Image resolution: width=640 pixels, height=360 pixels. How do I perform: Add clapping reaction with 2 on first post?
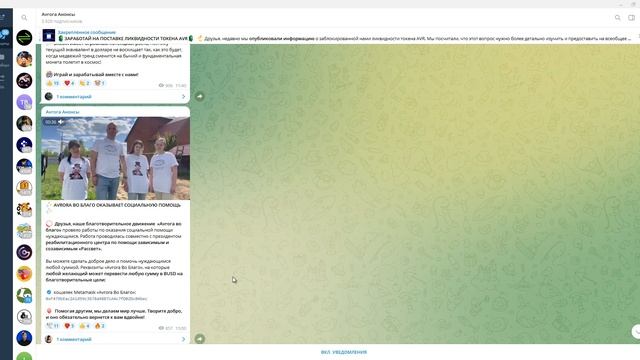pos(84,83)
